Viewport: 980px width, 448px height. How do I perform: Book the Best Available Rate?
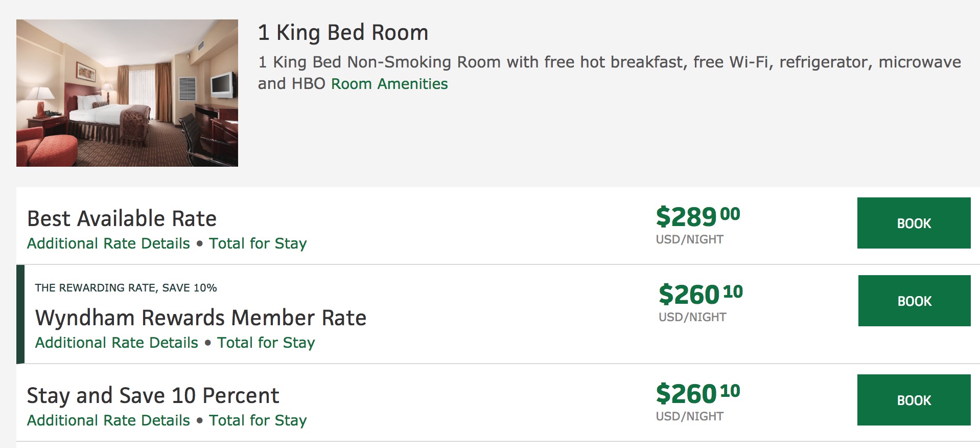tap(914, 223)
